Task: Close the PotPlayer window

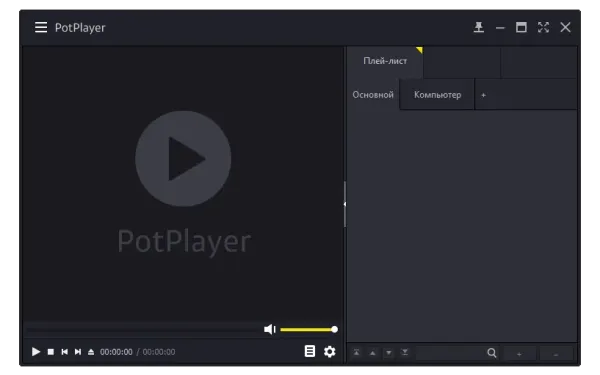Action: point(565,27)
